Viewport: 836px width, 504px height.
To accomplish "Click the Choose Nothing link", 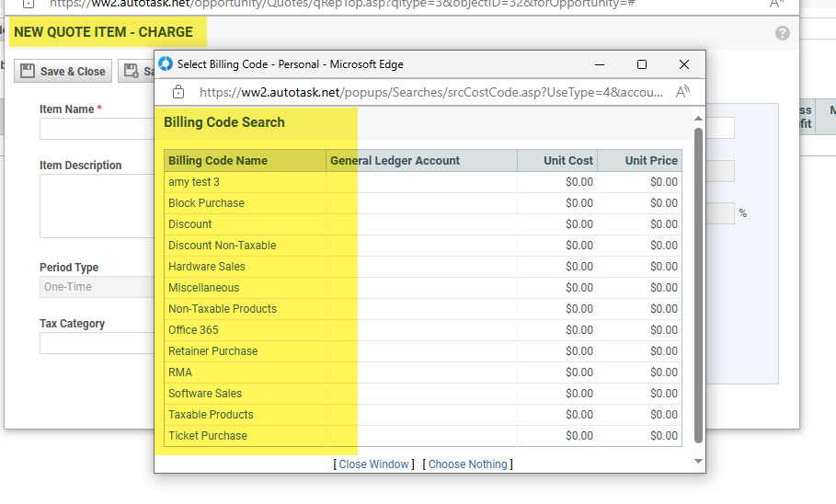I will click(467, 464).
